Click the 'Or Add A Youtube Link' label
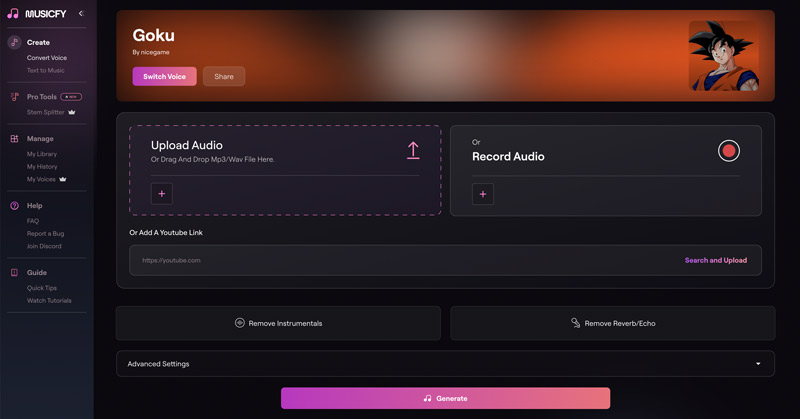This screenshot has width=800, height=419. pos(166,232)
